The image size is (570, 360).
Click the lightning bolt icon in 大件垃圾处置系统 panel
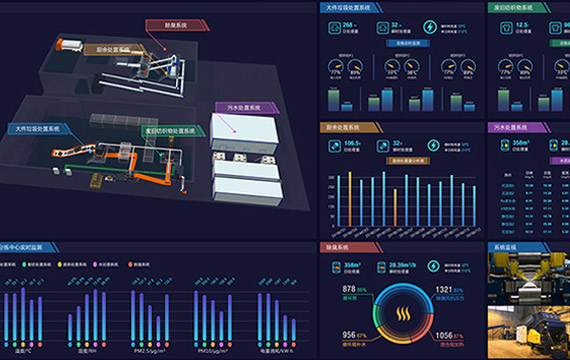coord(430,27)
